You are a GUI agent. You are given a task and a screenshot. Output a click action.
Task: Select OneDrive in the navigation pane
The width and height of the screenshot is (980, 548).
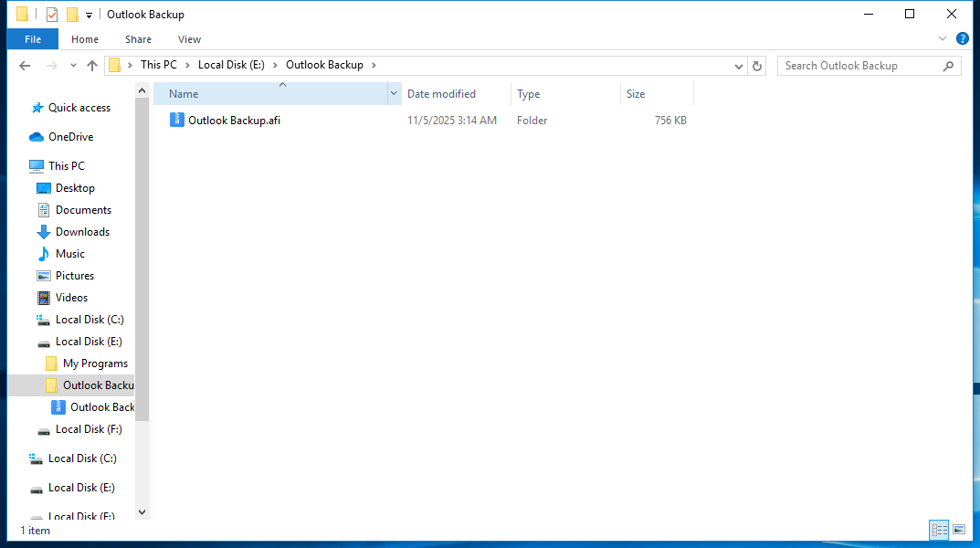[70, 137]
